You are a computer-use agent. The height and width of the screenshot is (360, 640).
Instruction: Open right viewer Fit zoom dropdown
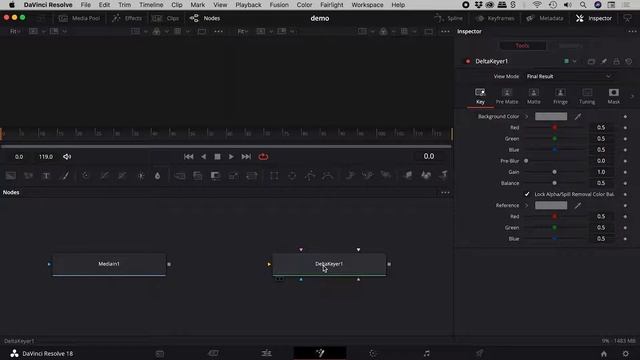pyautogui.click(x=242, y=31)
